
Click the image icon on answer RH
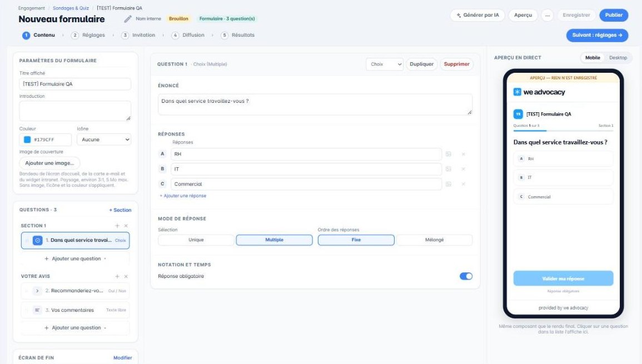pos(449,154)
